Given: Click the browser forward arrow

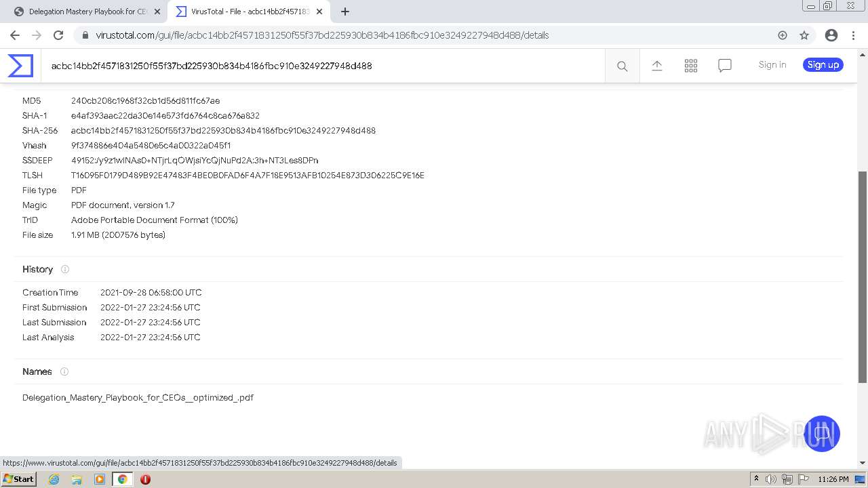Looking at the screenshot, I should coord(37,35).
